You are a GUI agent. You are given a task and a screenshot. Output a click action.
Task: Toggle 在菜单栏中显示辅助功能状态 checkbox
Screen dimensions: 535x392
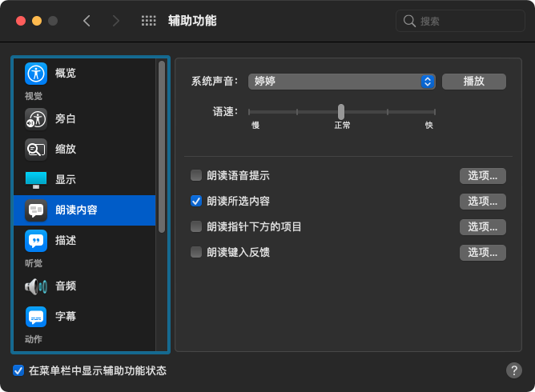point(18,370)
